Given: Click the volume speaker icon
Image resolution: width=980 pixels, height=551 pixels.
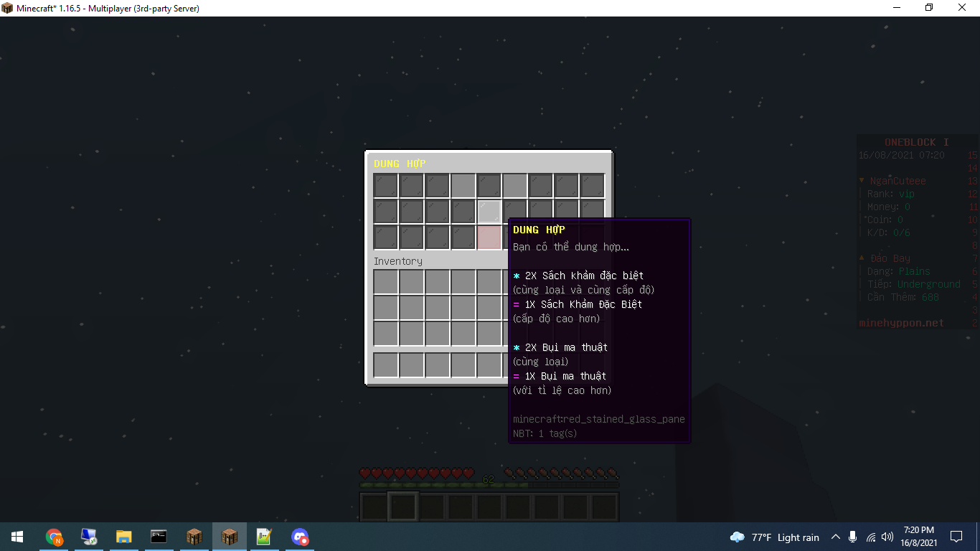Looking at the screenshot, I should (887, 537).
